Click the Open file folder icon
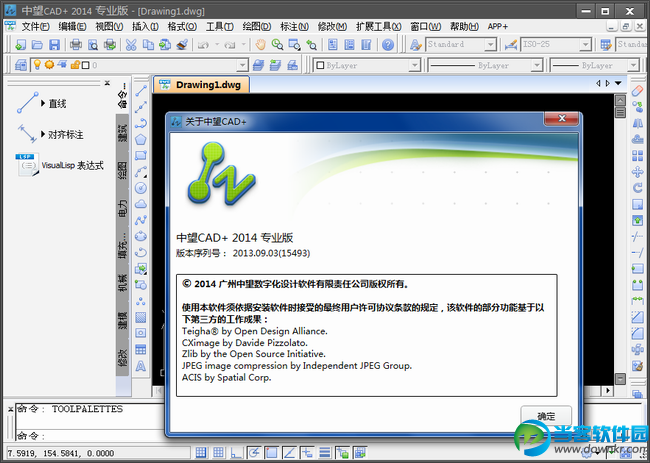This screenshot has height=463, width=650. coord(37,44)
